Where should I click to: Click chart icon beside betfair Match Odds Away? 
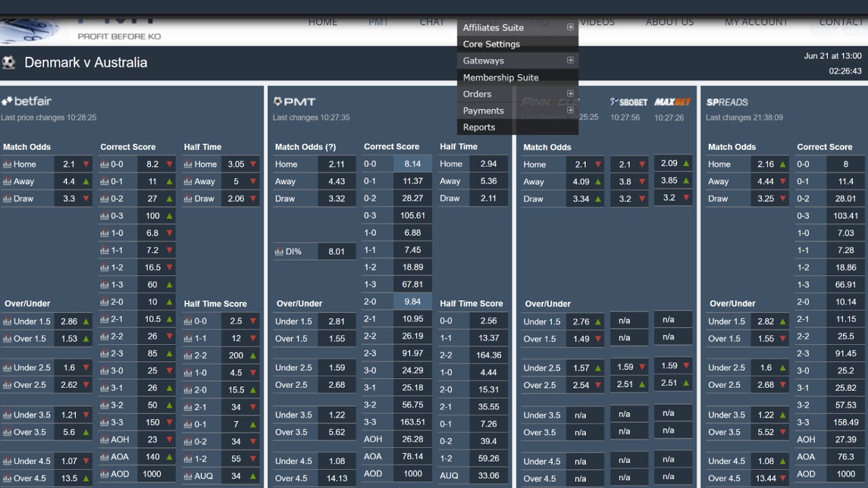(7, 182)
